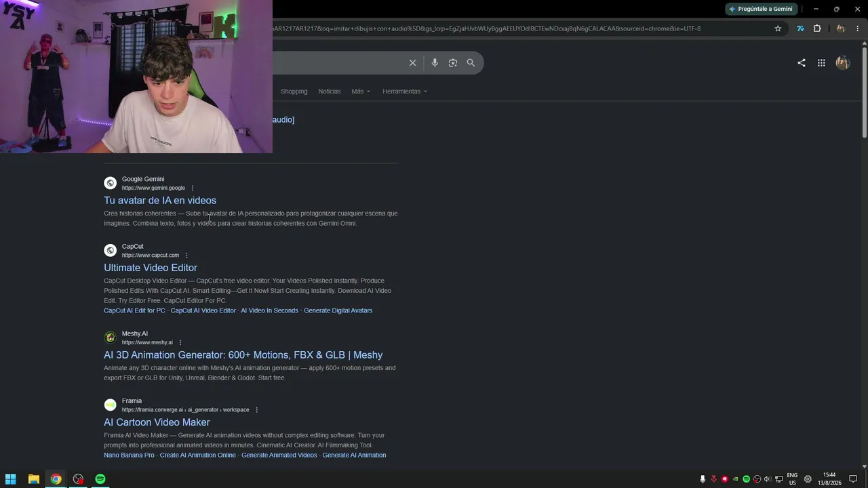
Task: Open the Chrome three-dot menu
Action: coord(858,28)
